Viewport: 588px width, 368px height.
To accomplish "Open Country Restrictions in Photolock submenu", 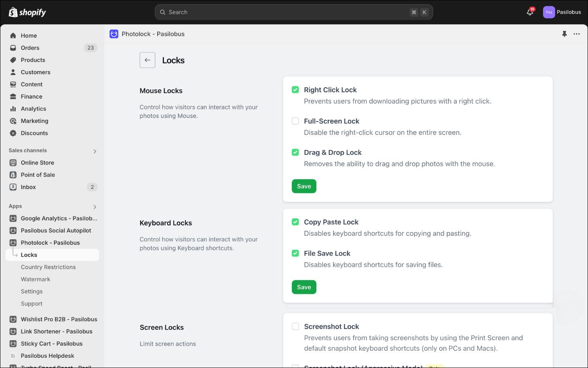I will (x=48, y=267).
